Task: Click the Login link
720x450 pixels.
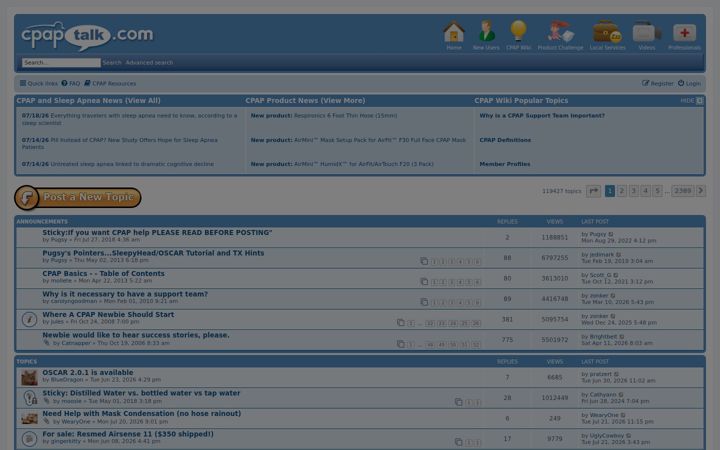Action: (x=689, y=83)
